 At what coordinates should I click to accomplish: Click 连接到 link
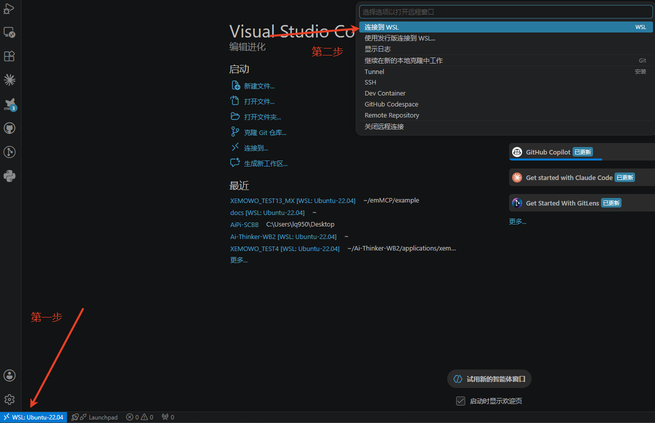[256, 148]
